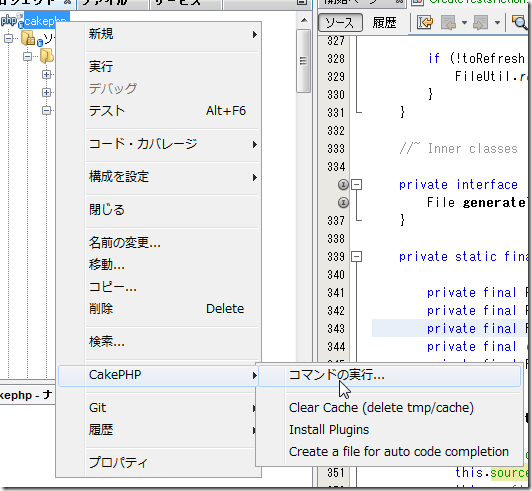Select Create a file for auto code completion
This screenshot has height=491, width=532.
point(390,452)
